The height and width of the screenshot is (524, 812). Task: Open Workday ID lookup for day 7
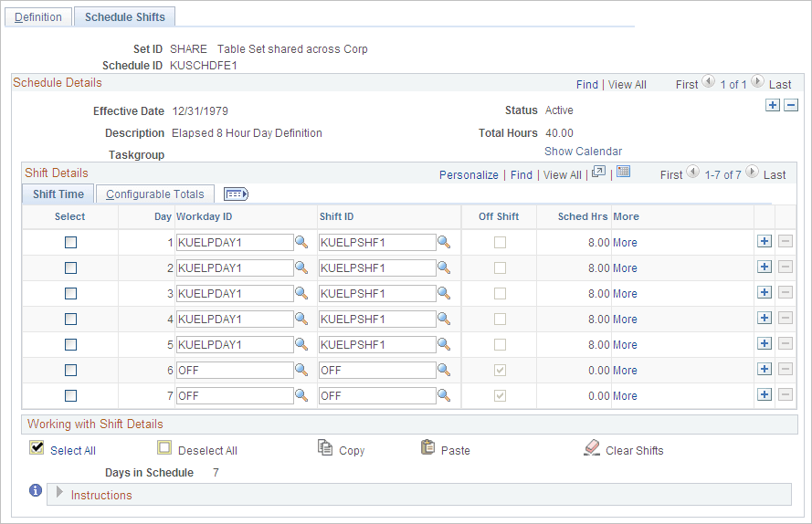[301, 395]
